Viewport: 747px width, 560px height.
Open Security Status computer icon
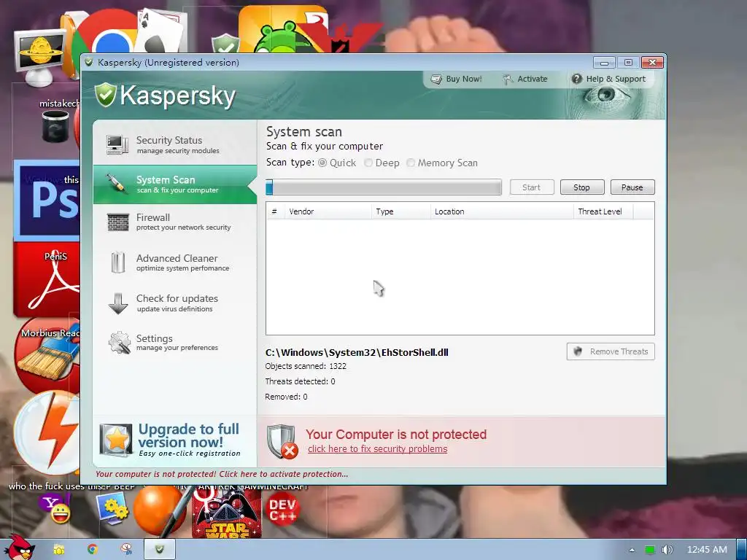117,144
